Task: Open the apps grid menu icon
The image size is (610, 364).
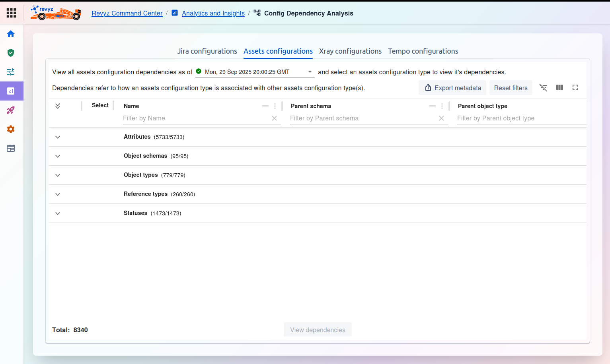Action: [11, 13]
